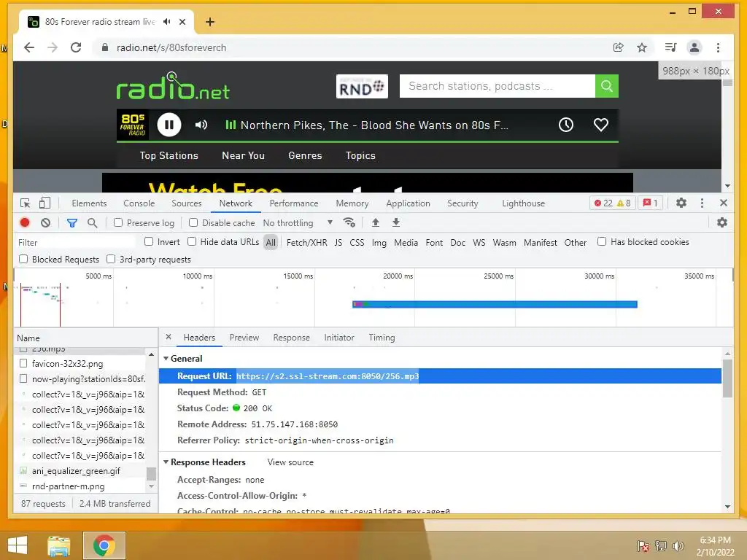This screenshot has height=560, width=747.
Task: Switch to the Elements panel tab
Action: (89, 203)
